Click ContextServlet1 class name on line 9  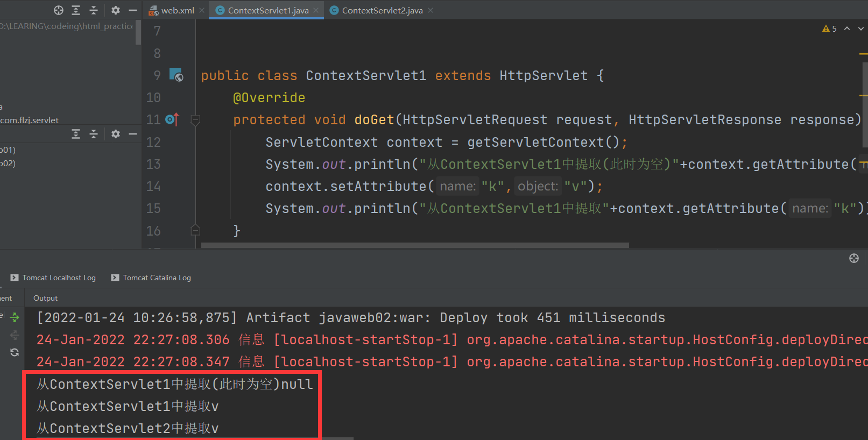pos(366,76)
